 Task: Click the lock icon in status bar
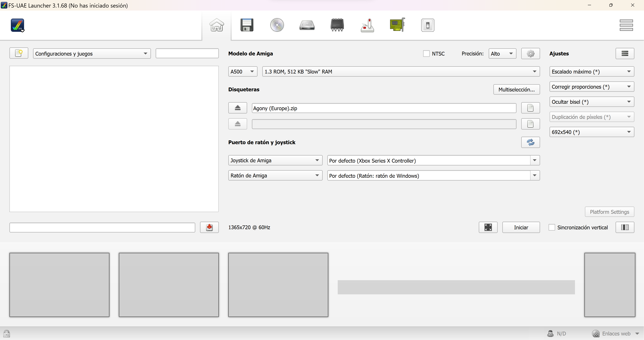[x=6, y=334]
